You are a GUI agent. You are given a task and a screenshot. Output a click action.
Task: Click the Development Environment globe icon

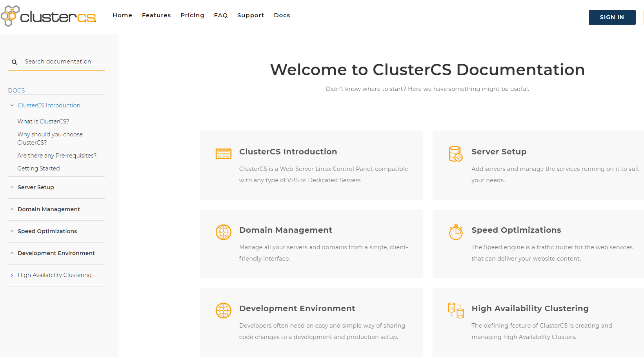click(224, 310)
